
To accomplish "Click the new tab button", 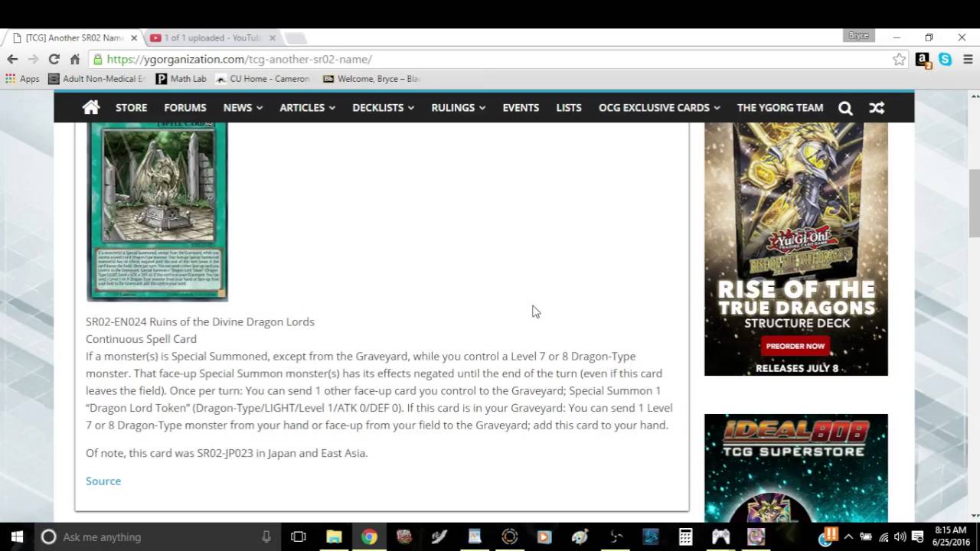I will coord(296,37).
